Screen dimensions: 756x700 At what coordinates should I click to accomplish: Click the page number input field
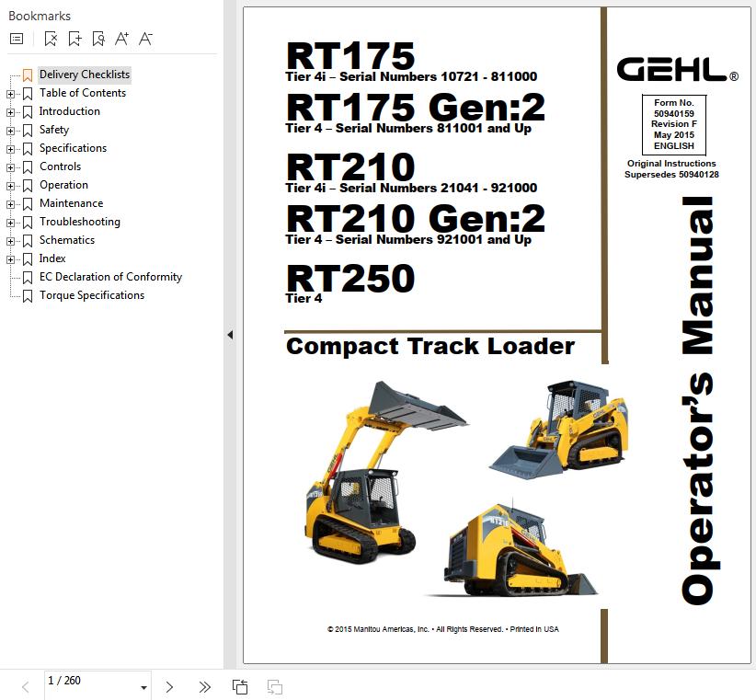tap(91, 685)
